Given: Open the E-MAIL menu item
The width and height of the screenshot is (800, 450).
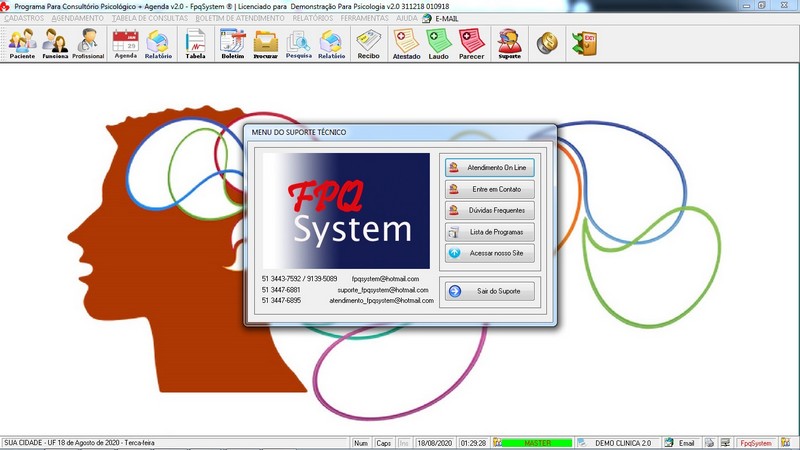Looking at the screenshot, I should tap(447, 18).
